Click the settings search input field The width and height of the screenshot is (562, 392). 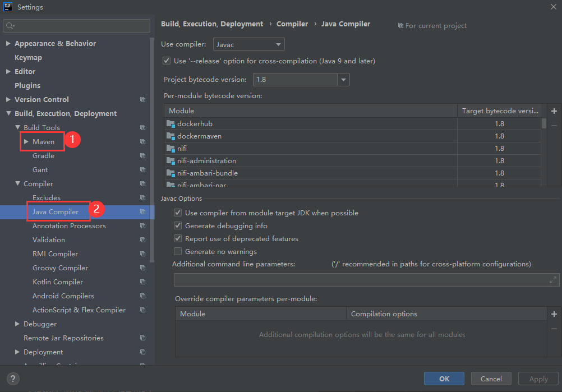(x=76, y=26)
